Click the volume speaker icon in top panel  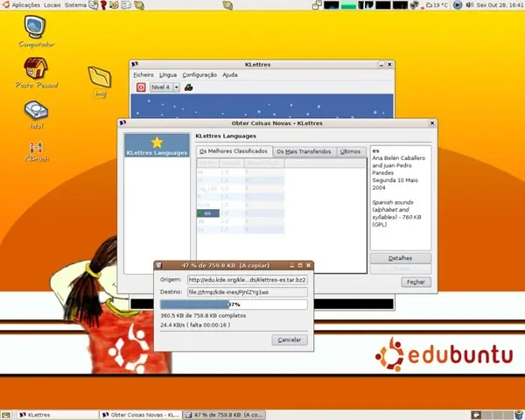click(x=470, y=5)
